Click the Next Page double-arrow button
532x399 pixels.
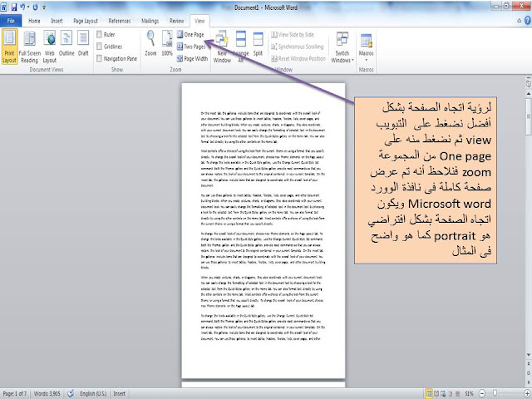[x=529, y=382]
